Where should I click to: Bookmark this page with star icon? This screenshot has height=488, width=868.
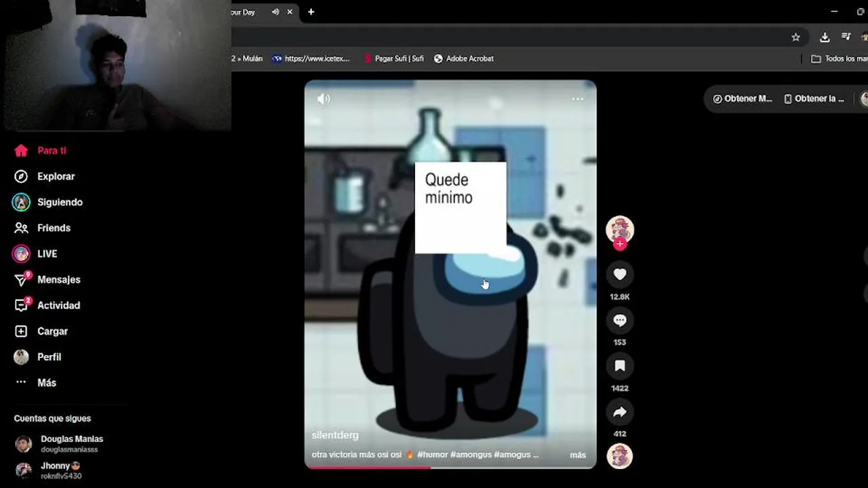tap(796, 37)
